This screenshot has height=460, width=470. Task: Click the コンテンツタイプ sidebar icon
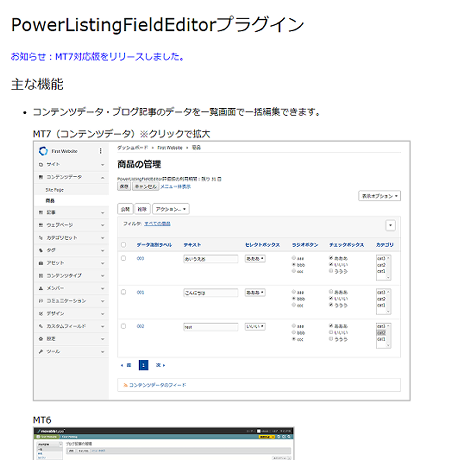click(41, 276)
